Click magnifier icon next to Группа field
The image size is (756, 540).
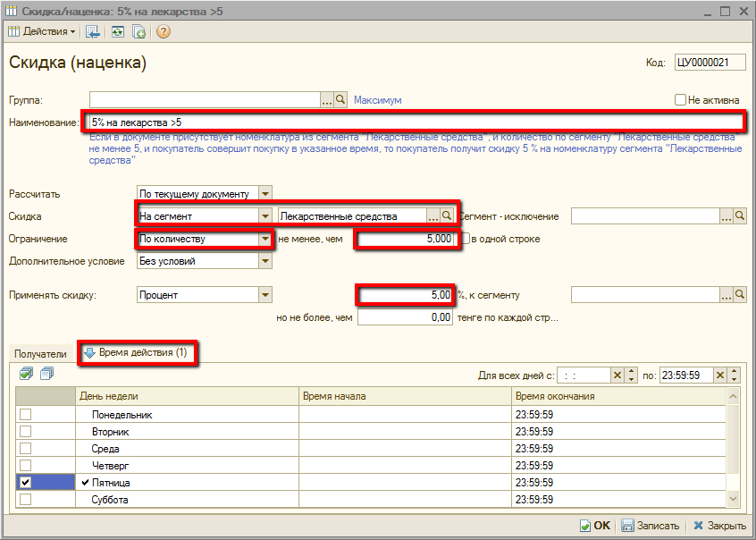(341, 100)
